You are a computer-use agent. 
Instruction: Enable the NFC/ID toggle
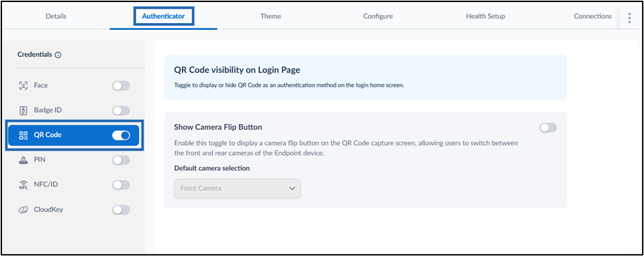pyautogui.click(x=121, y=185)
